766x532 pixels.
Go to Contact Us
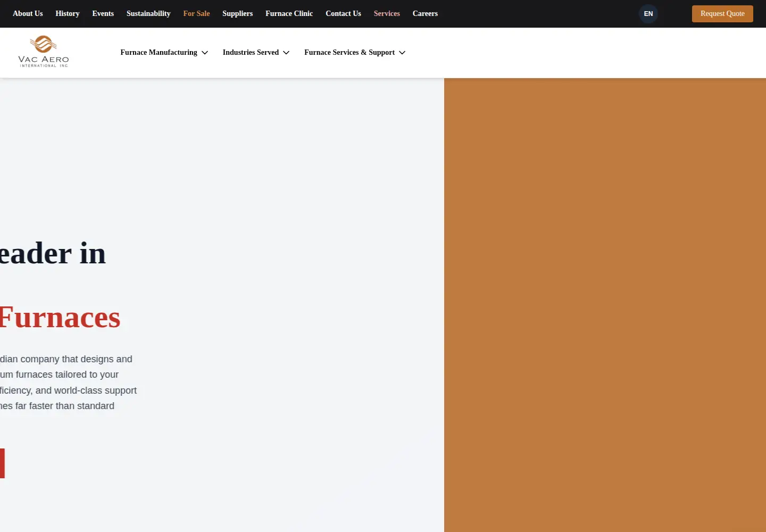point(343,14)
